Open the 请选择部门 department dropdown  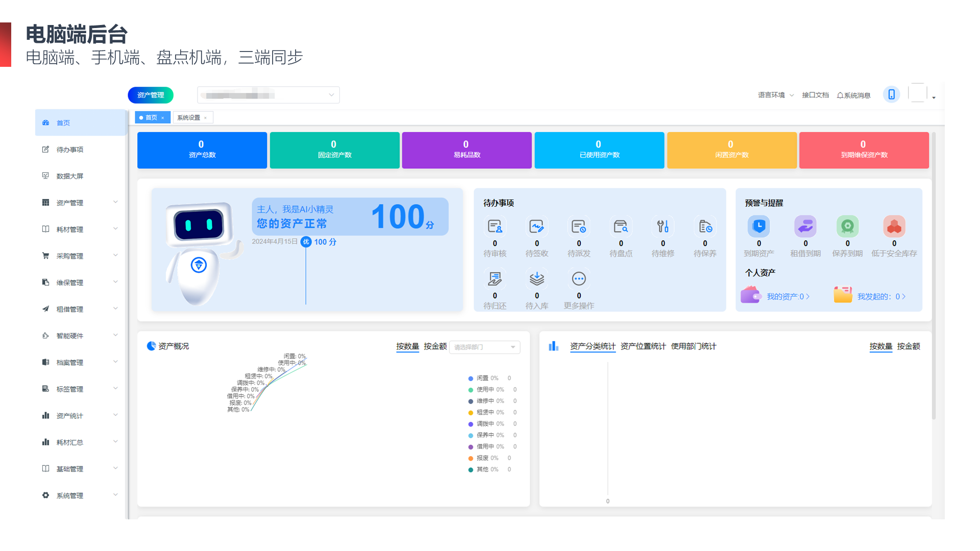tap(484, 347)
